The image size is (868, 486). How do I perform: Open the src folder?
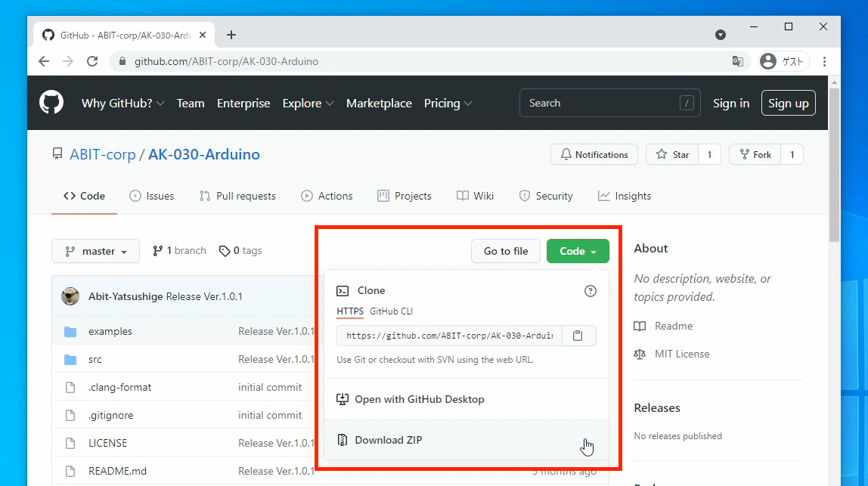[95, 360]
